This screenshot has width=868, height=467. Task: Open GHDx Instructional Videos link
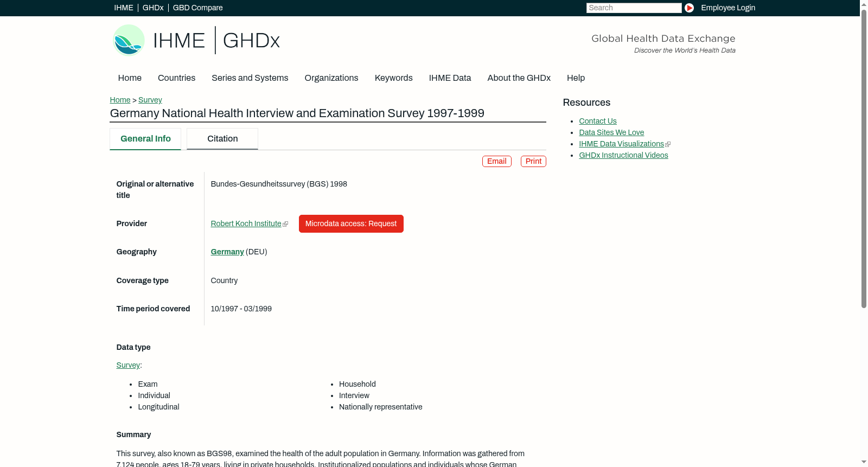[x=623, y=155]
